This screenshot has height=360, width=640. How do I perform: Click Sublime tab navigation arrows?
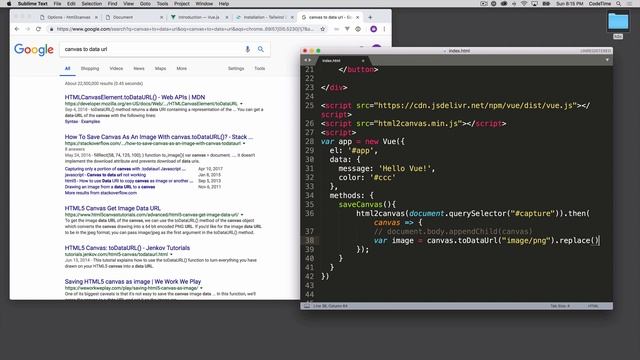pos(307,60)
